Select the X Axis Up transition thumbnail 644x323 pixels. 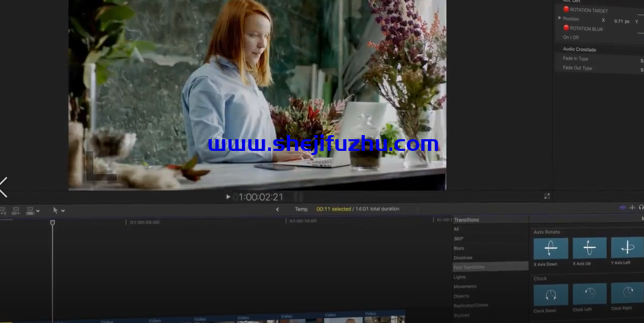pyautogui.click(x=589, y=248)
